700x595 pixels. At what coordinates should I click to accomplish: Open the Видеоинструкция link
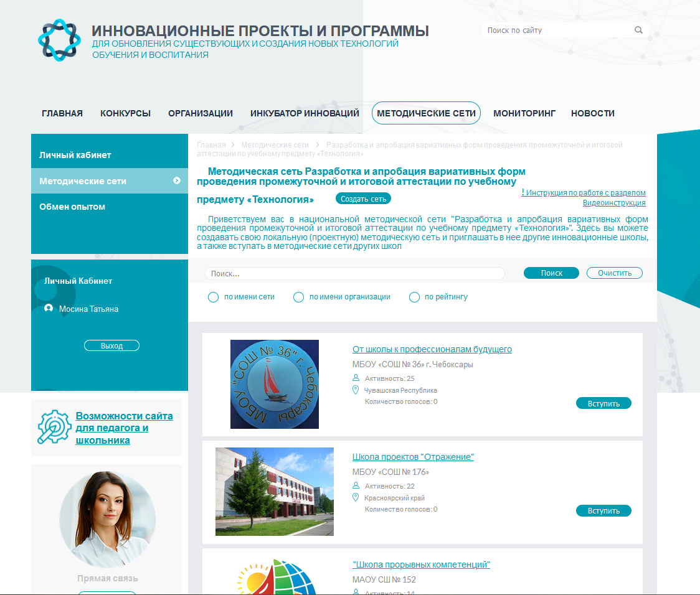click(614, 202)
